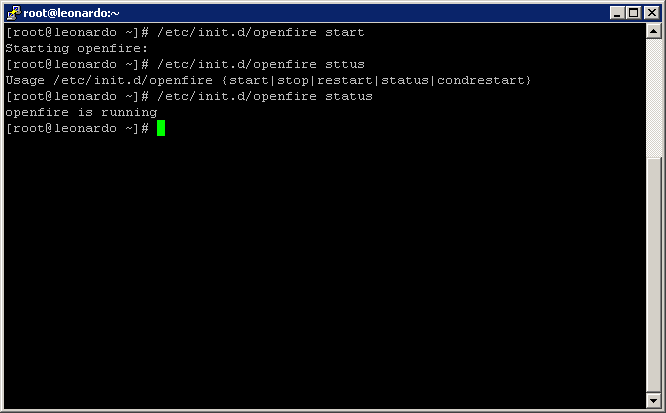Viewport: 666px width, 413px height.
Task: Click the 'openfire is running' output line
Action: click(x=81, y=113)
